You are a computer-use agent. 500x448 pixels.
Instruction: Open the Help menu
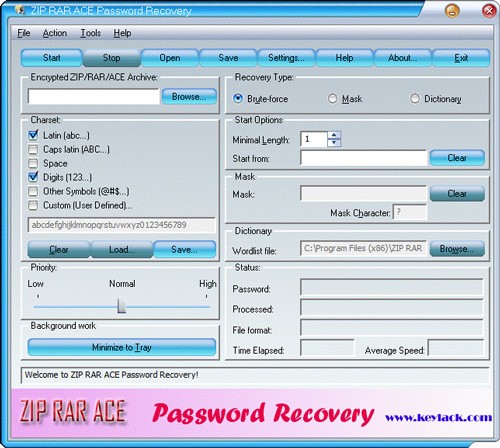[x=122, y=33]
